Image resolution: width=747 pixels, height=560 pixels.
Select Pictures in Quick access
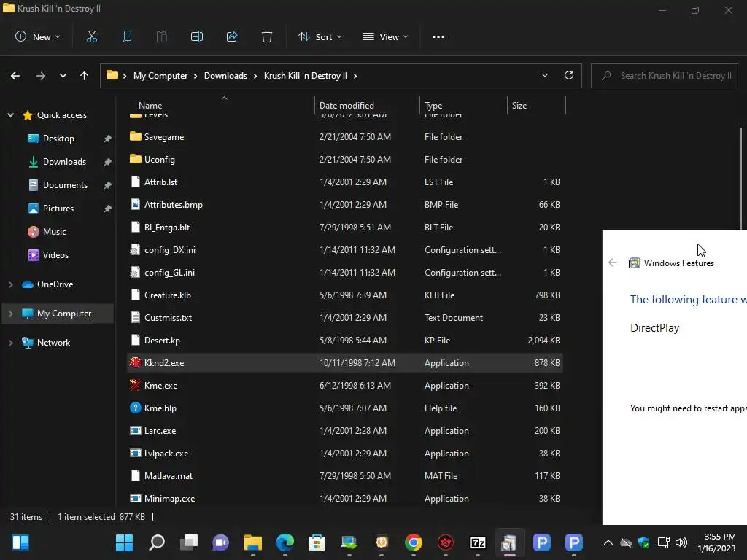[x=58, y=208]
